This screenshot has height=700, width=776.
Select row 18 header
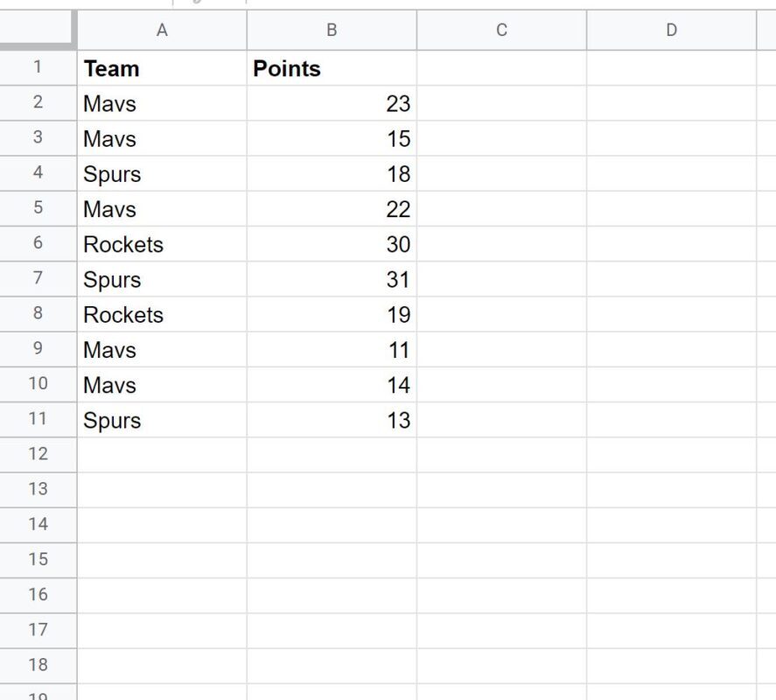click(38, 665)
